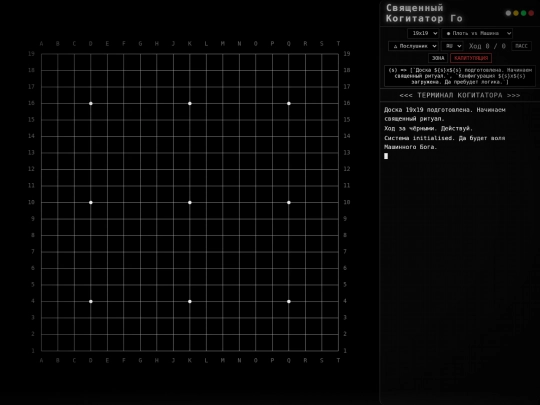Click the log line 'Ход за чёрными. Действуй.'
540x405 pixels.
click(428, 128)
